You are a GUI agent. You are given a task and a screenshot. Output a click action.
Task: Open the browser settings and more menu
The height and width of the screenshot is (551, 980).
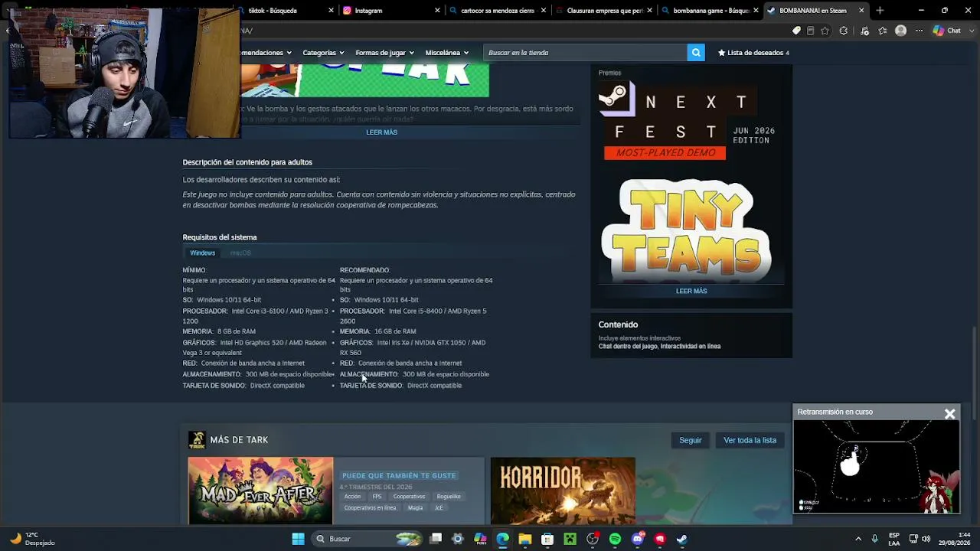[919, 31]
